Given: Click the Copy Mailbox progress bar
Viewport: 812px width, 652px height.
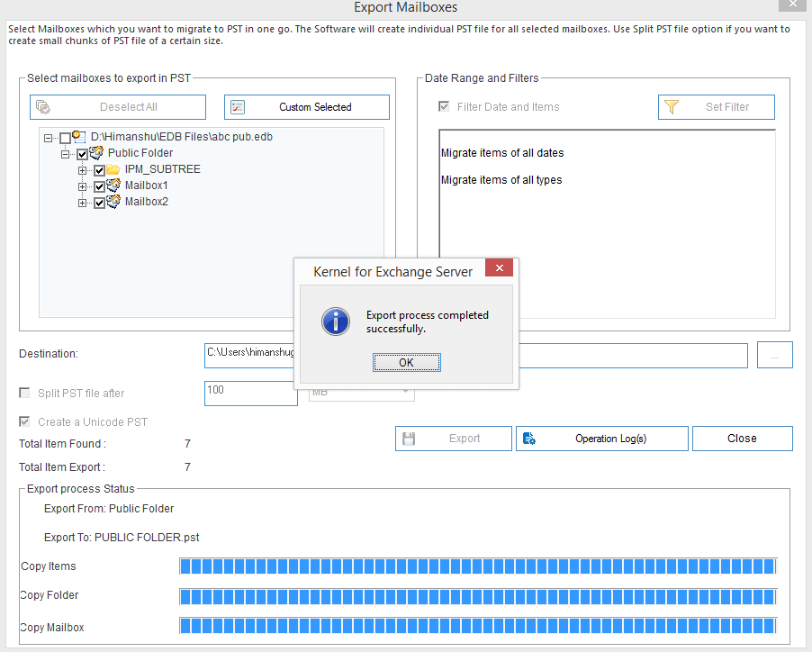Looking at the screenshot, I should (x=479, y=626).
